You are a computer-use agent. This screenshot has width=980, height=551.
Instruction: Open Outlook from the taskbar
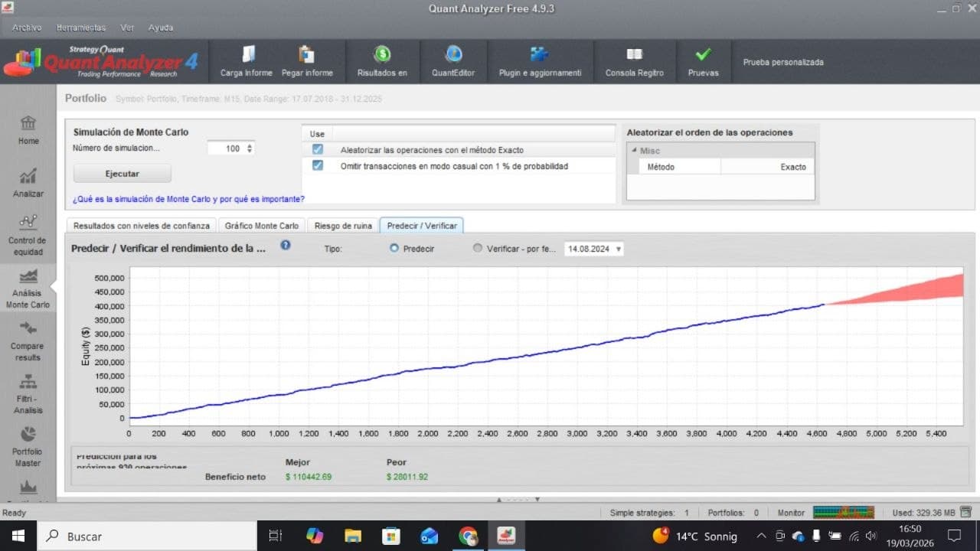430,536
